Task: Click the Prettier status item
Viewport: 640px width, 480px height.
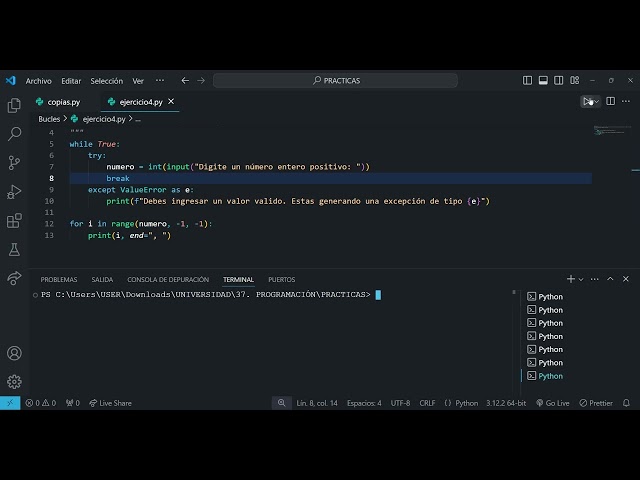Action: point(596,403)
